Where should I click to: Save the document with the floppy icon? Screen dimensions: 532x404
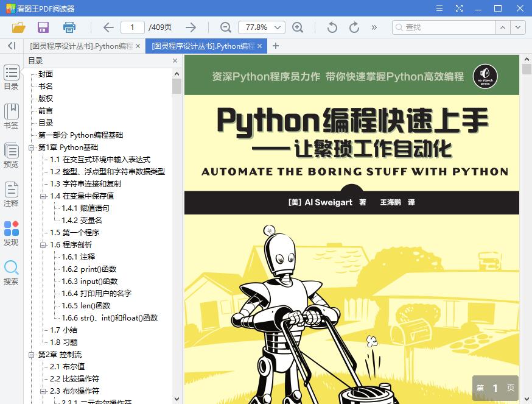coord(43,27)
